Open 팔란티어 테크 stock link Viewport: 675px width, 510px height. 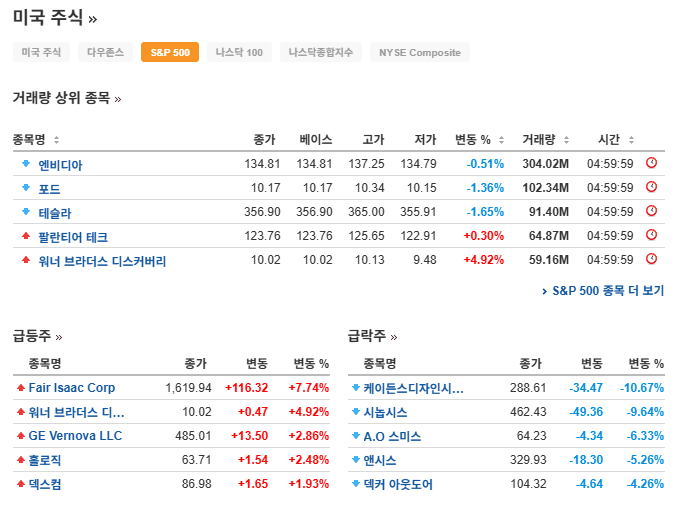coord(73,237)
